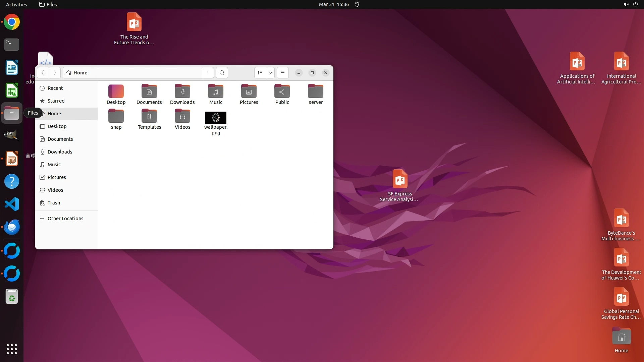The height and width of the screenshot is (362, 644).
Task: Select Recent in the sidebar
Action: coord(55,88)
